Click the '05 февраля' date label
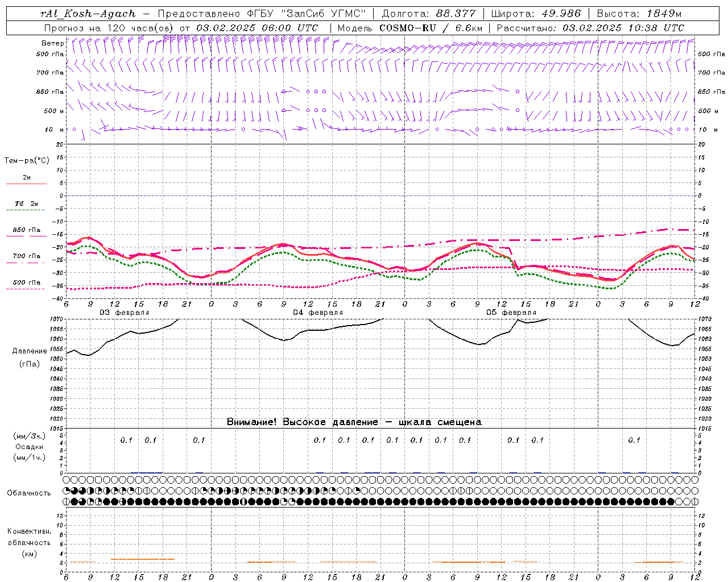 pos(511,313)
